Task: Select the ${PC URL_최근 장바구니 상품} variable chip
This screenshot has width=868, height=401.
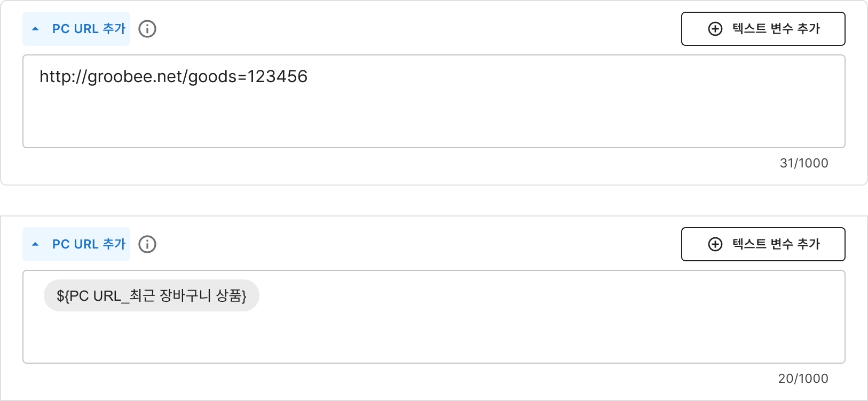Action: tap(152, 295)
